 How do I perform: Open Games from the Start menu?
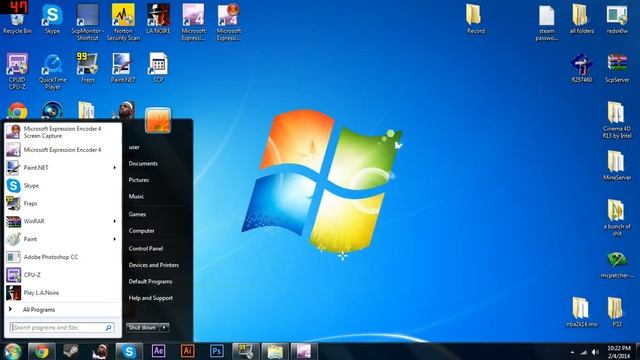point(137,214)
